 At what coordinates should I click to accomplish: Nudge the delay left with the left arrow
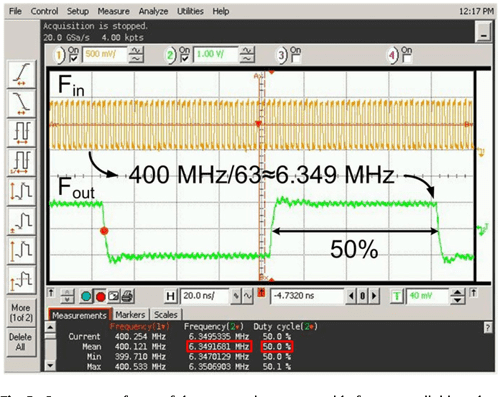pos(351,296)
